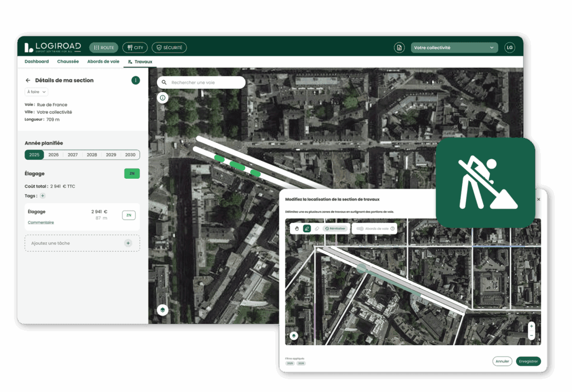Add a tag with the plus icon

43,196
